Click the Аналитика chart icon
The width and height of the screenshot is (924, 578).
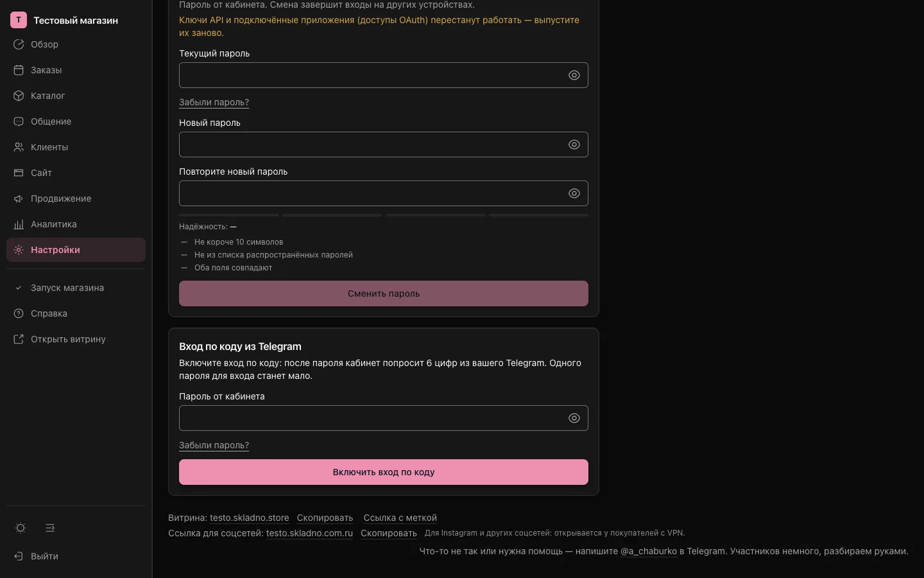(x=19, y=224)
